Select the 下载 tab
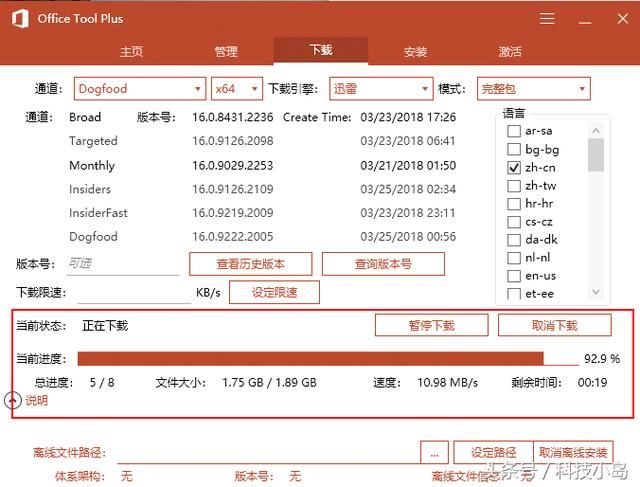Image resolution: width=640 pixels, height=487 pixels. pos(321,50)
